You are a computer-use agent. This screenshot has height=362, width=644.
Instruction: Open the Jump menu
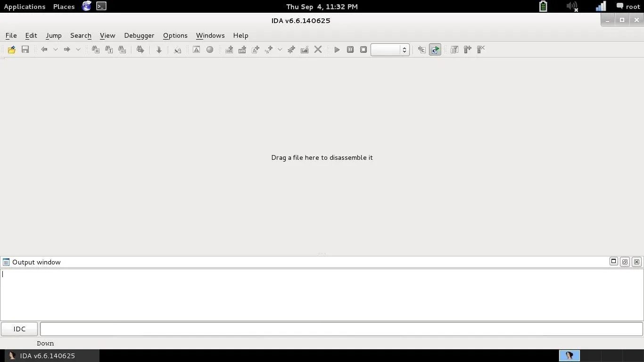point(54,35)
